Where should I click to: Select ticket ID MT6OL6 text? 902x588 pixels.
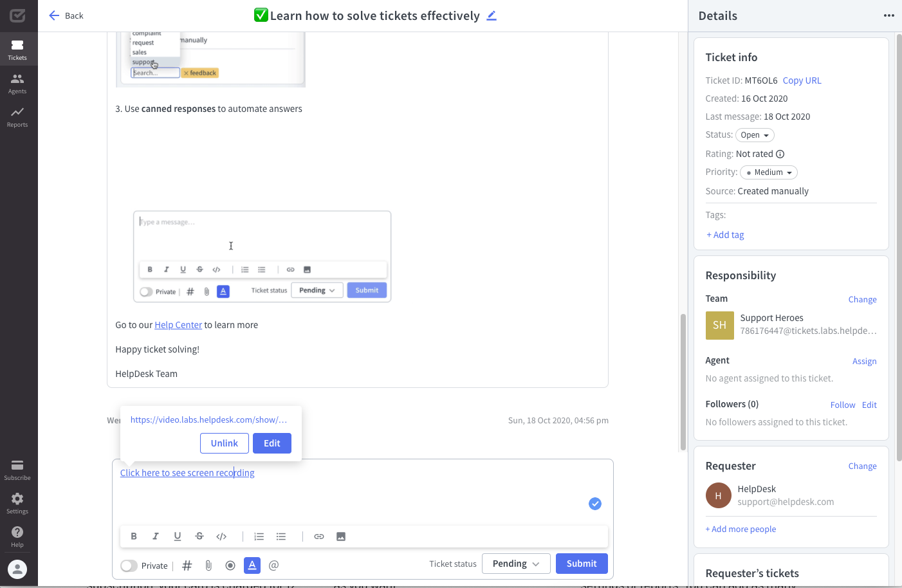[x=761, y=80]
